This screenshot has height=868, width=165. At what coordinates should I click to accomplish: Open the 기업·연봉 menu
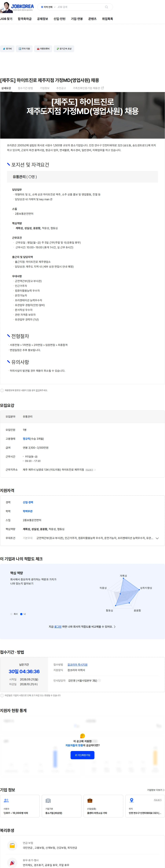coord(77,19)
